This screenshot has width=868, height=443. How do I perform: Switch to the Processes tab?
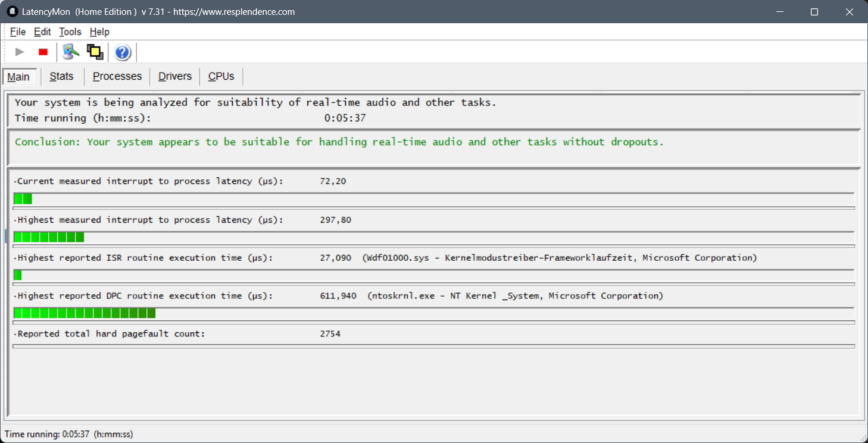[117, 76]
